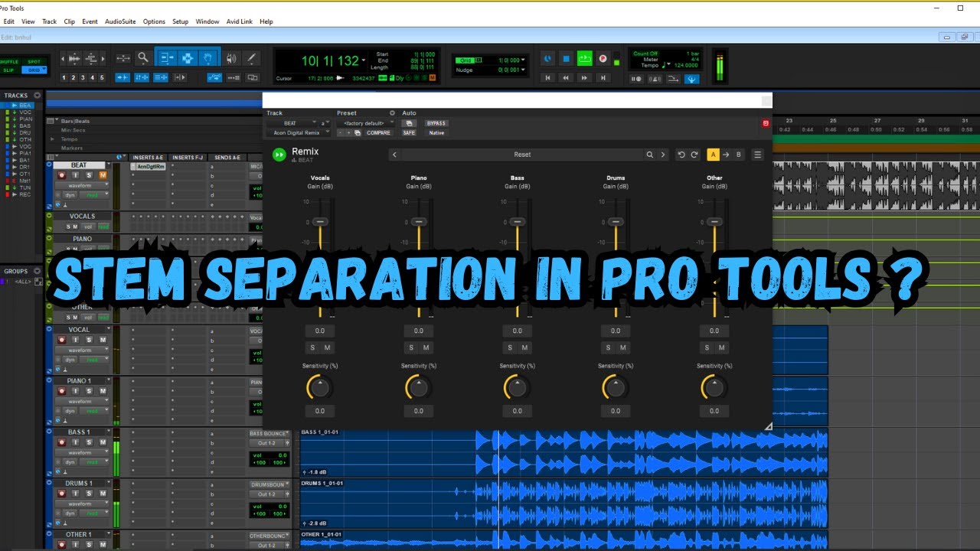
Task: Click the Return to Zero transport button
Action: click(547, 77)
